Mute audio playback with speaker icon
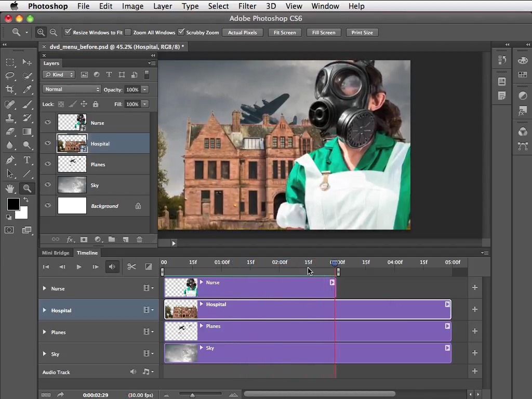The width and height of the screenshot is (532, 399). (x=112, y=267)
